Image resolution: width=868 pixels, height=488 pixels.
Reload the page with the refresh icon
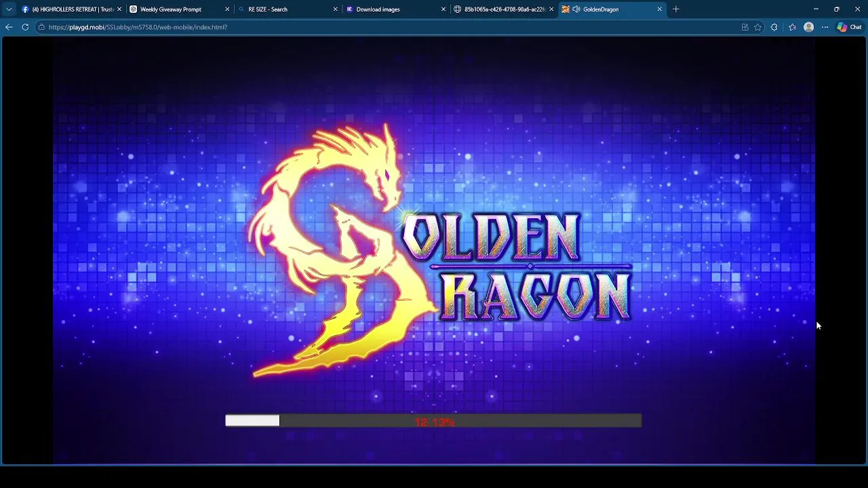pyautogui.click(x=25, y=27)
